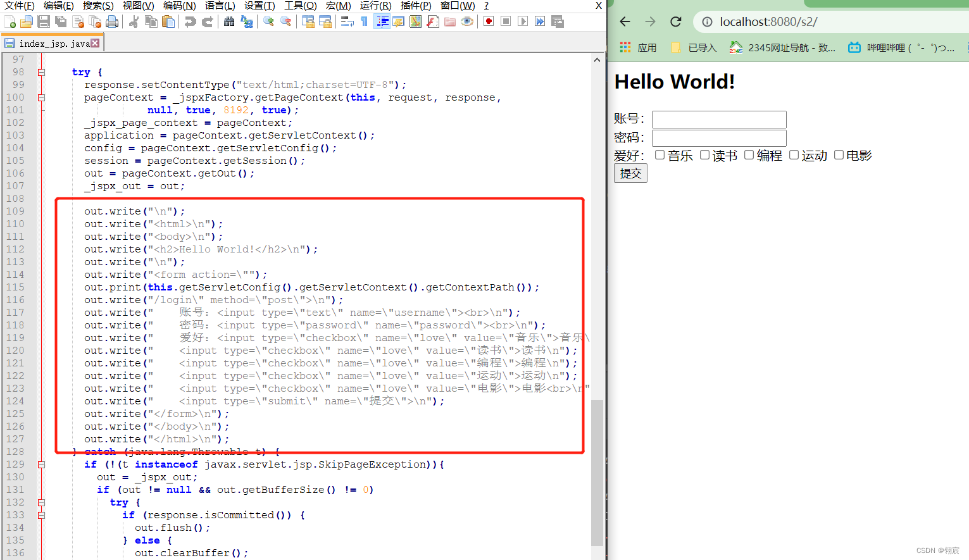Show all characters with the pilcrow icon

click(364, 22)
